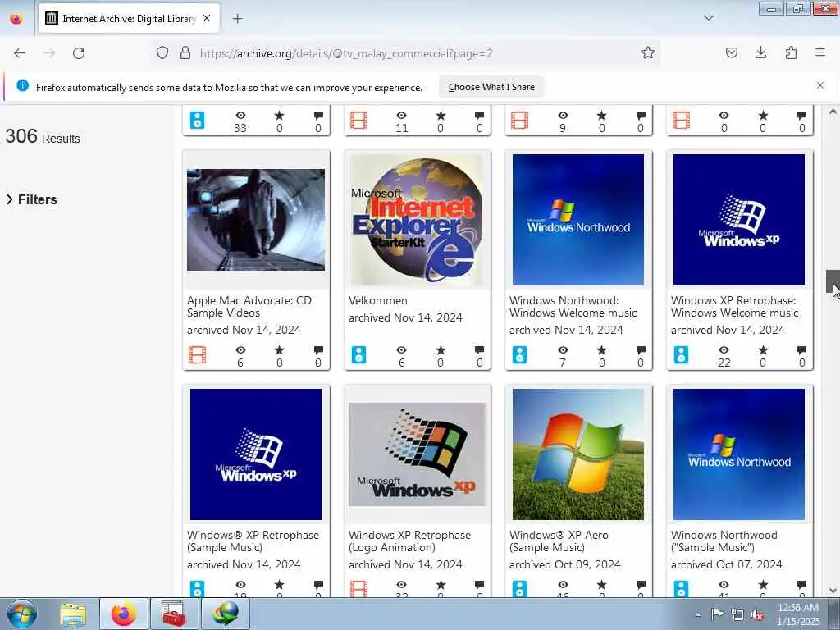This screenshot has height=630, width=840.
Task: Reload the page with the refresh icon
Action: click(79, 53)
